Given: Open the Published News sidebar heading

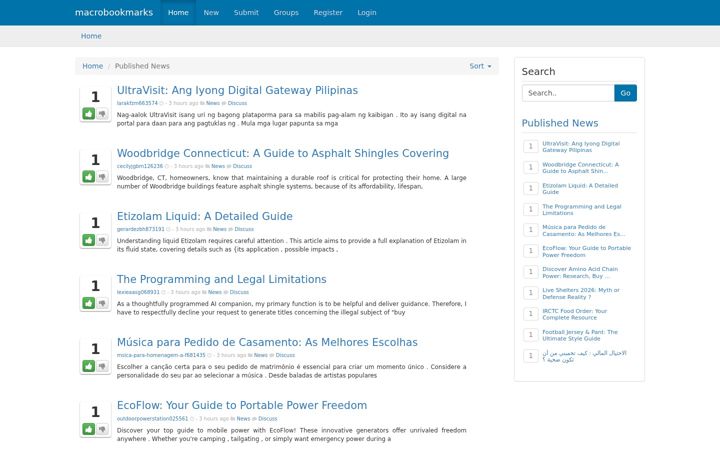Looking at the screenshot, I should (x=560, y=123).
